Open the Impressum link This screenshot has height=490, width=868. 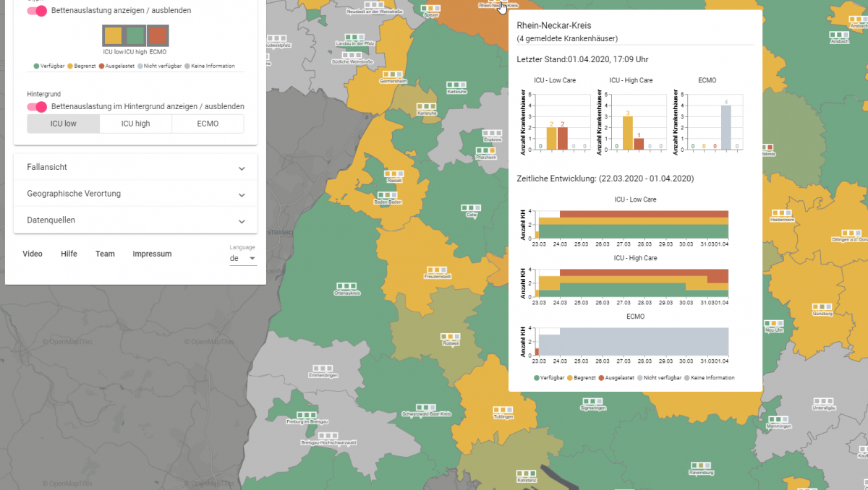click(x=152, y=254)
